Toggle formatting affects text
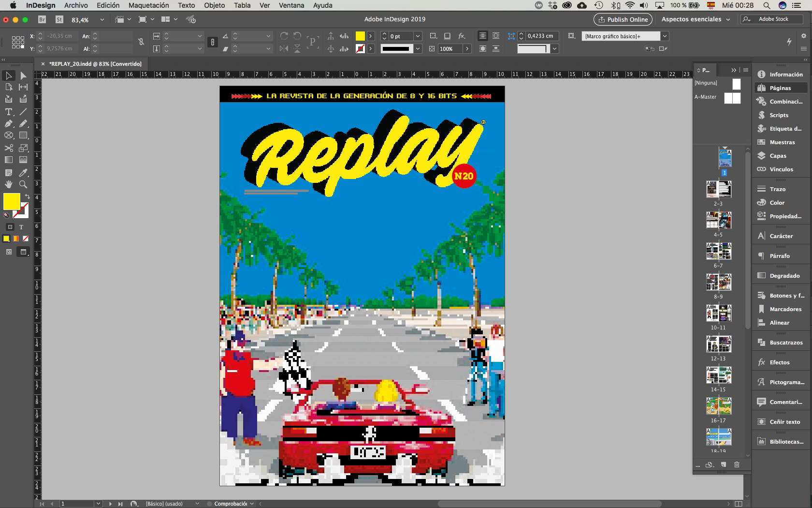 (x=21, y=227)
